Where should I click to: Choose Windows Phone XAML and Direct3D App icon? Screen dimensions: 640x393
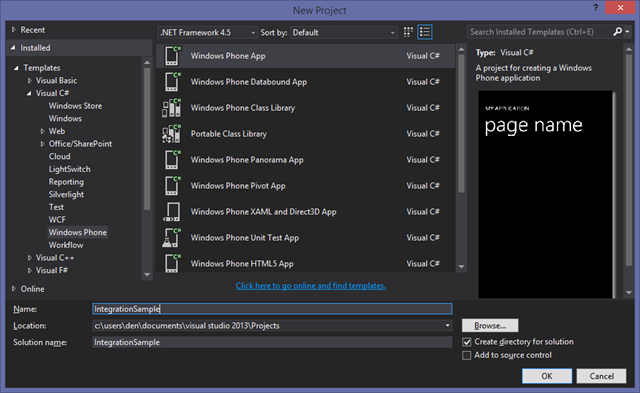(172, 212)
